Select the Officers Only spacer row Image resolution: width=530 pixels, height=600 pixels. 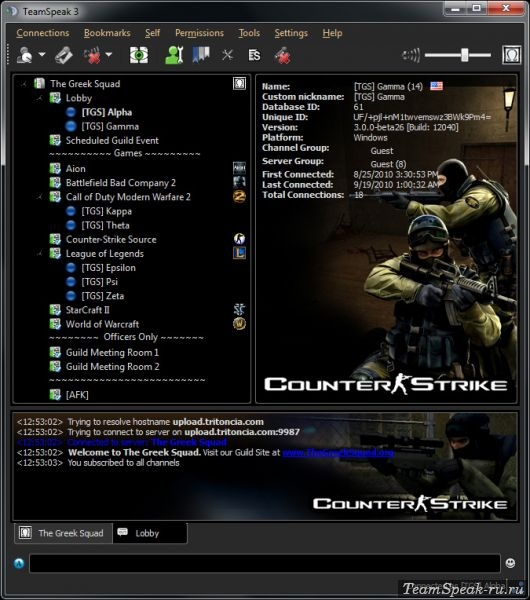pyautogui.click(x=126, y=337)
